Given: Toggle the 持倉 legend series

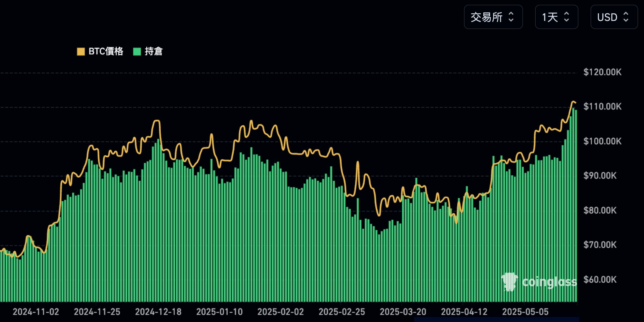Looking at the screenshot, I should click(x=148, y=51).
